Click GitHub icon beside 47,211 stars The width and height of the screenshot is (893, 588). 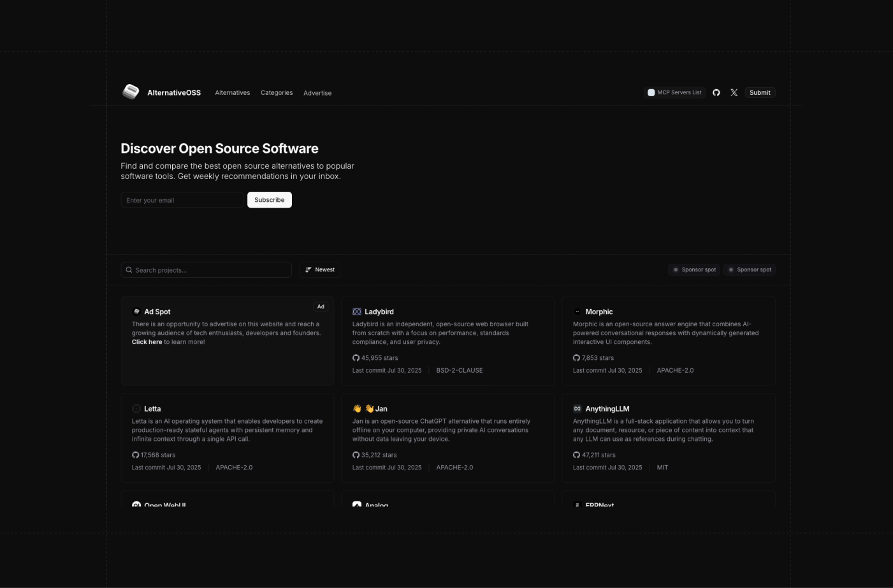576,455
